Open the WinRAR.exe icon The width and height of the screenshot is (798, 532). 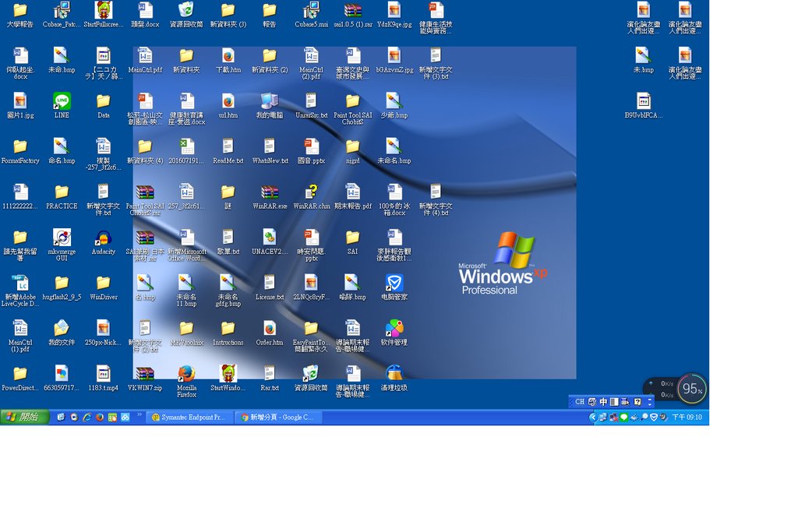pos(270,196)
